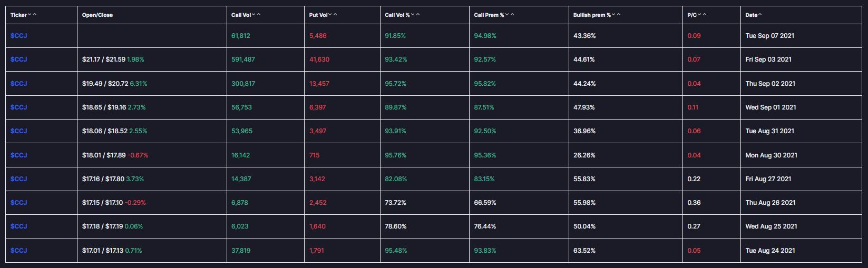This screenshot has height=268, width=868.
Task: Sort Bullish prem % column ascending
Action: [x=619, y=15]
